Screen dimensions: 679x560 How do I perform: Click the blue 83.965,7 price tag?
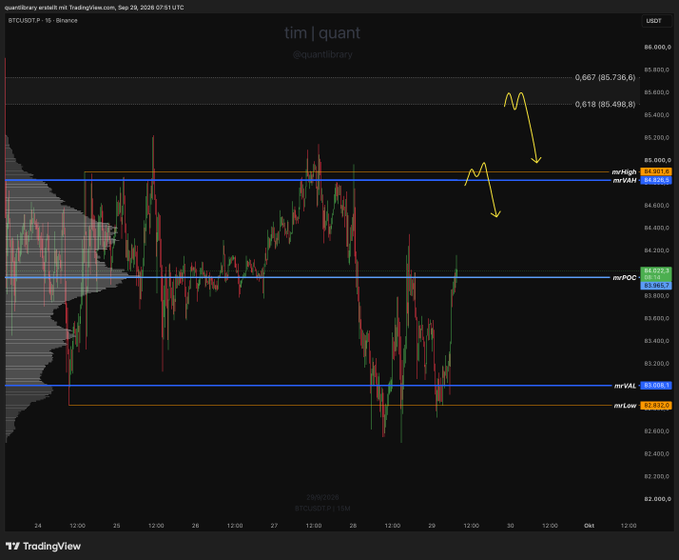point(656,285)
